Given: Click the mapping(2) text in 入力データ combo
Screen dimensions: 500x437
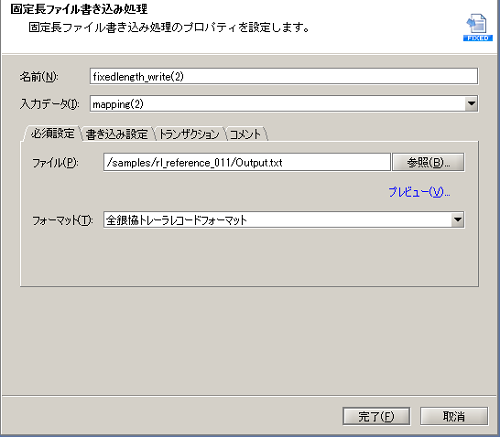Looking at the screenshot, I should [x=118, y=104].
